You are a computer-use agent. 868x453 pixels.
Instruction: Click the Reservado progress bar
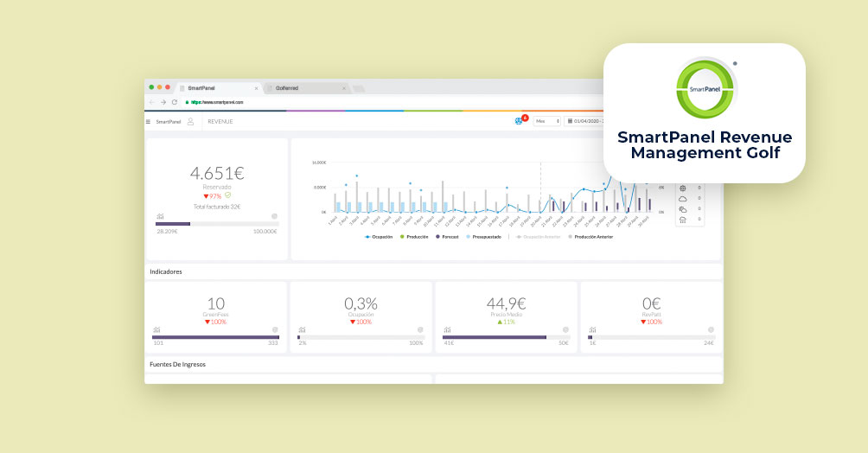point(217,224)
